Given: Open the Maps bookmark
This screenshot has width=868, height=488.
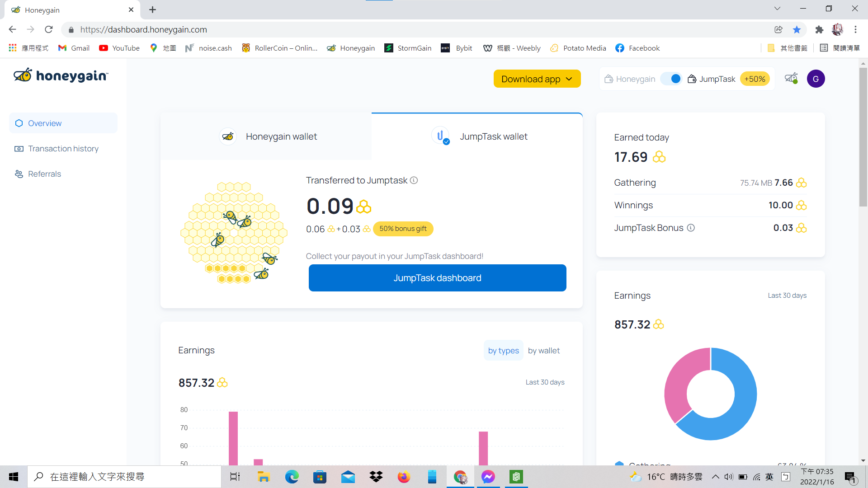Looking at the screenshot, I should coord(163,48).
